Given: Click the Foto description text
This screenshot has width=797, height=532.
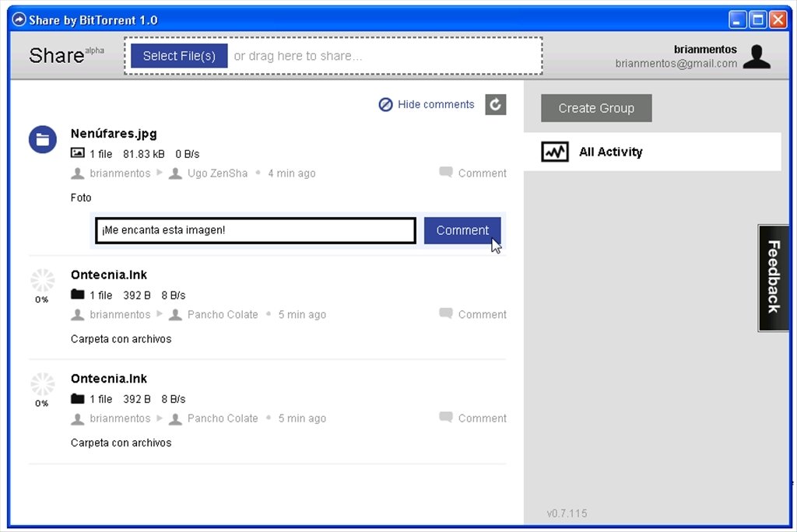Looking at the screenshot, I should (81, 198).
